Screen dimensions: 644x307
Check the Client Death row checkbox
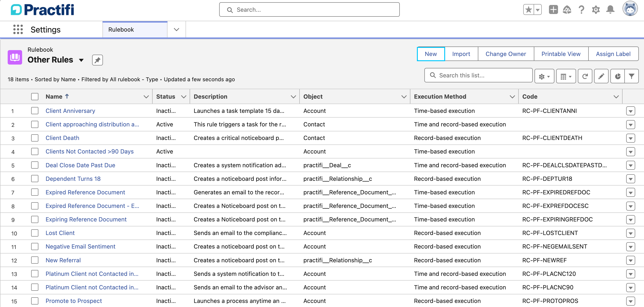35,138
